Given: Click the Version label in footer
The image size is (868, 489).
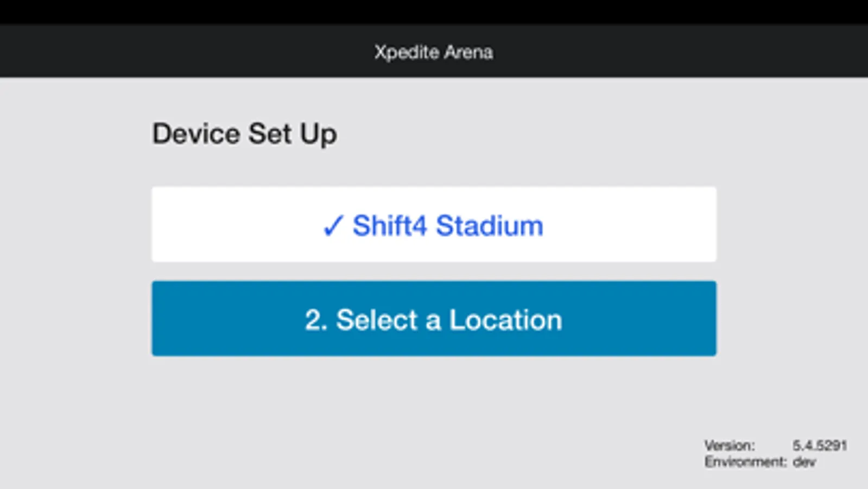Looking at the screenshot, I should click(729, 446).
